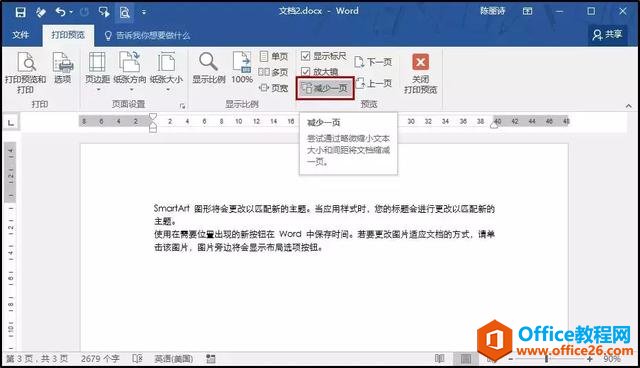Open the proofing check icon in status bar
The height and width of the screenshot is (368, 640).
coord(138,359)
